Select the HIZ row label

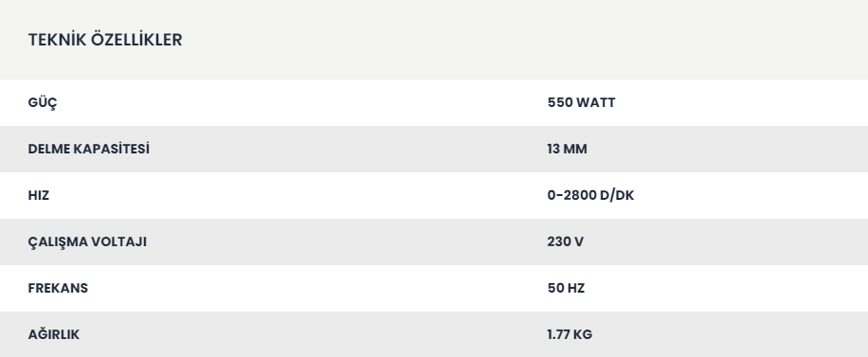point(39,195)
